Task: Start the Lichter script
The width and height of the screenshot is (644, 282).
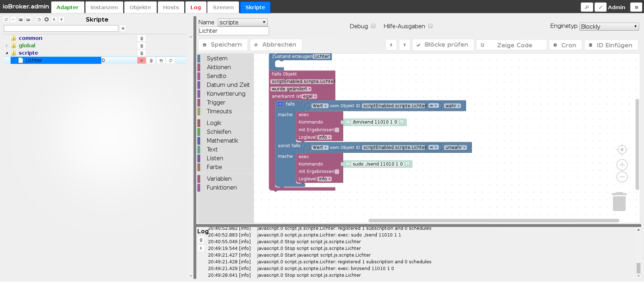Action: click(x=142, y=60)
